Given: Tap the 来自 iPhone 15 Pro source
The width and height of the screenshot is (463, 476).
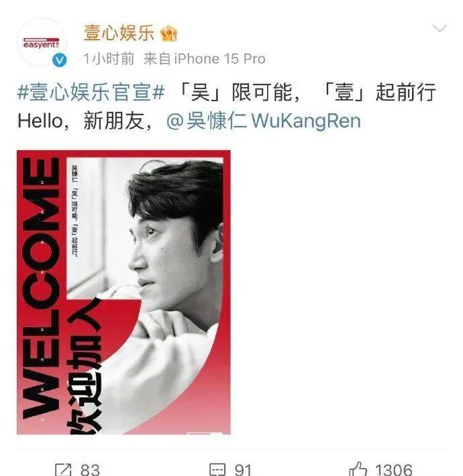Looking at the screenshot, I should [205, 58].
